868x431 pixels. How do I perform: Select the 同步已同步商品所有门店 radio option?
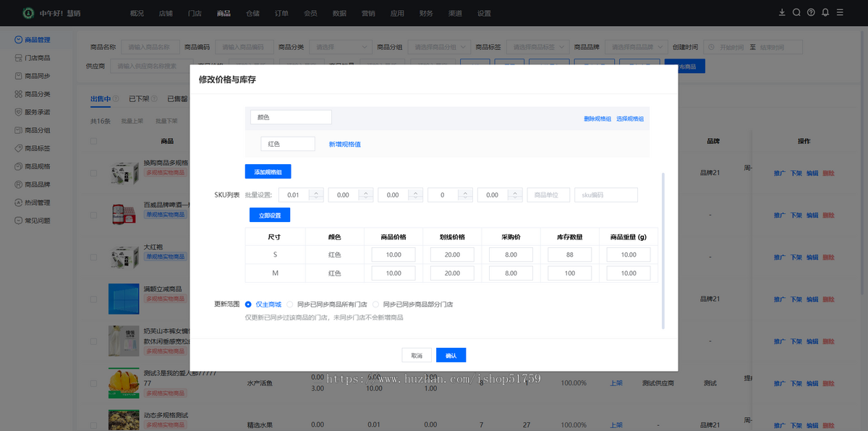(x=290, y=304)
